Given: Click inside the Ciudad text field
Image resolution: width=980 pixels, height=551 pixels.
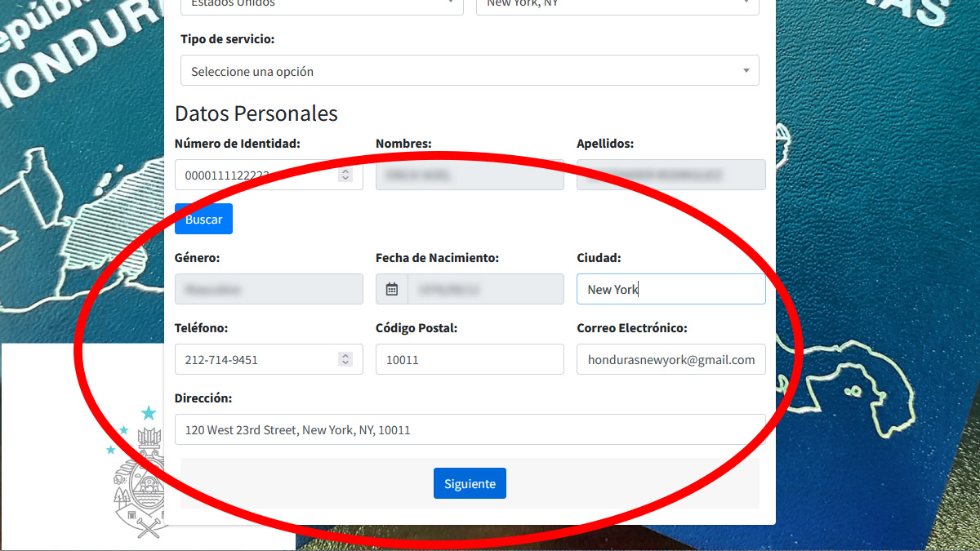Looking at the screenshot, I should [670, 288].
